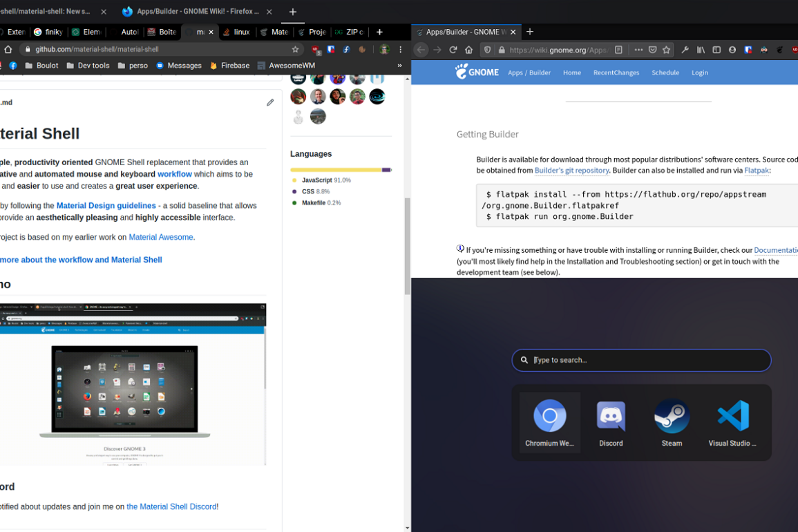Save page to Pocket in Firefox

point(652,50)
